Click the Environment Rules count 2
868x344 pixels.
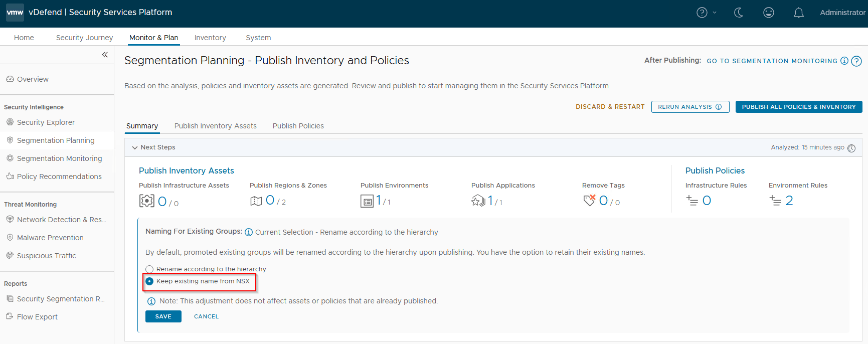(789, 201)
